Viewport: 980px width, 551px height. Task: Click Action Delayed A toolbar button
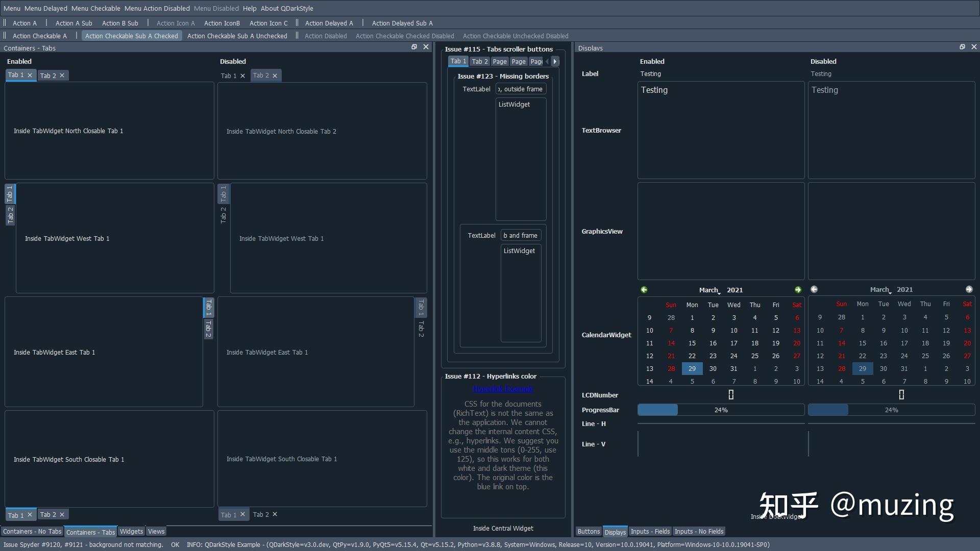[329, 23]
